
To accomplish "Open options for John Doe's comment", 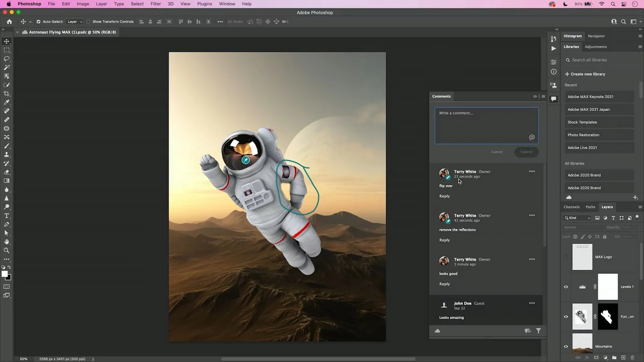I will click(532, 303).
